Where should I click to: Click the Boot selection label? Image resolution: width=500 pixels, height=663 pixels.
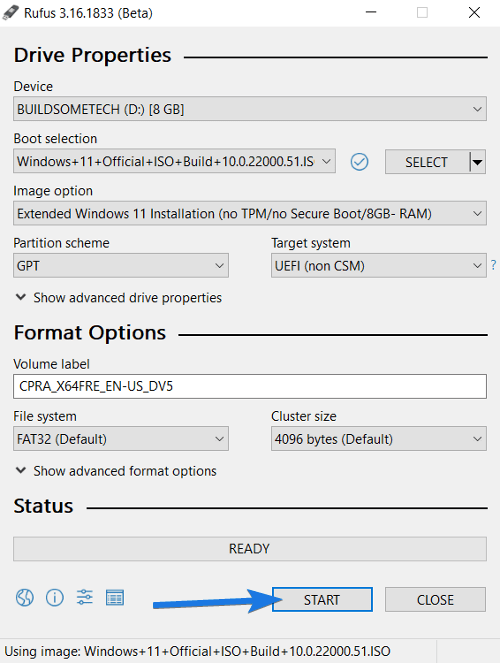(x=55, y=139)
